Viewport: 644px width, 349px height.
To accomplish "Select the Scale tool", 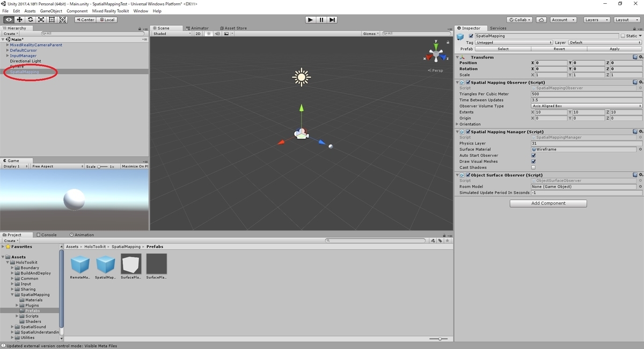I will [41, 20].
